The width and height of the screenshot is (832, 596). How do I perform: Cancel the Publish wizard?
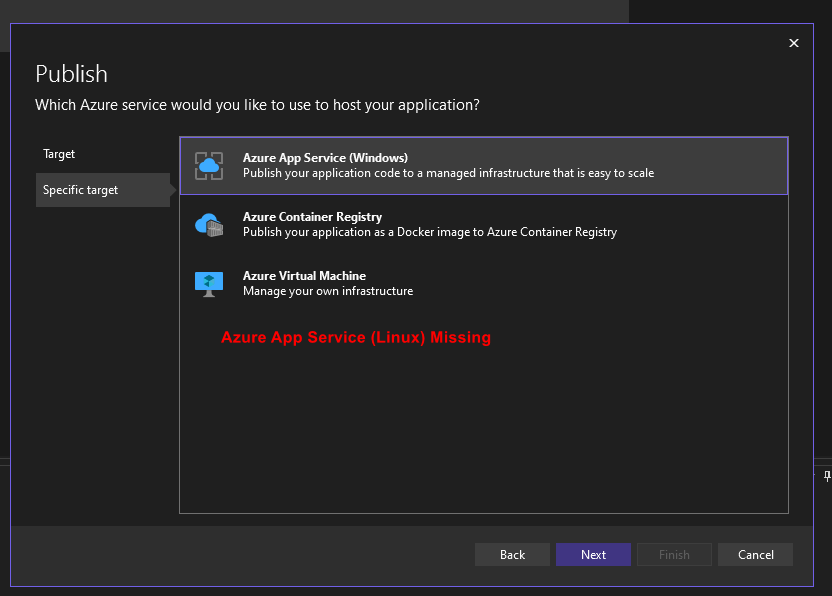click(x=755, y=554)
